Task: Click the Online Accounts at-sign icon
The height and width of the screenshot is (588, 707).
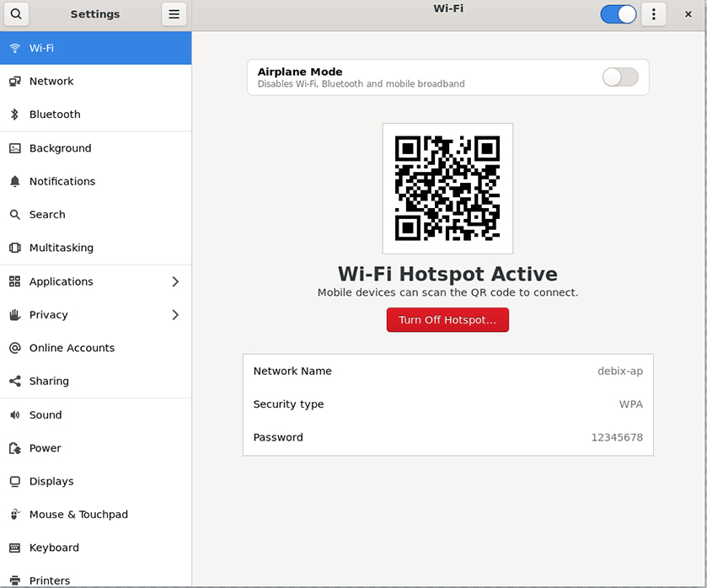Action: point(15,348)
